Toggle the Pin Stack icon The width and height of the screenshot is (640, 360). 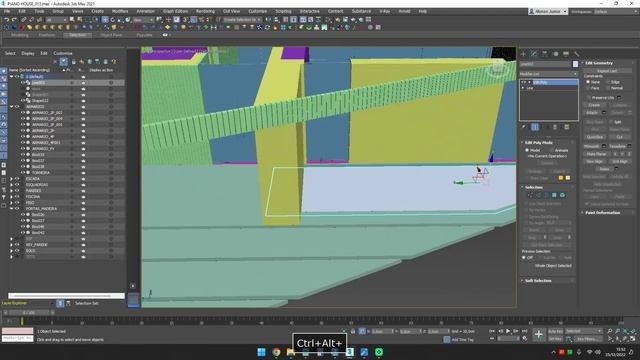[x=524, y=127]
